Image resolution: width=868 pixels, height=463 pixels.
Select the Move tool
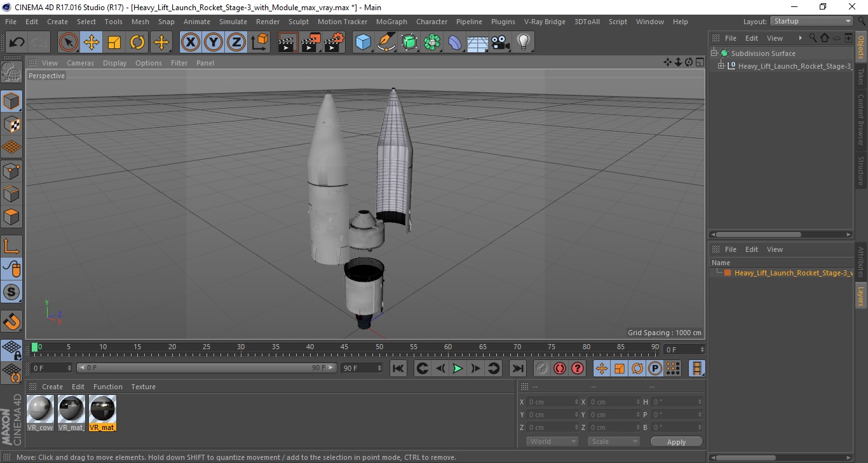click(x=92, y=43)
